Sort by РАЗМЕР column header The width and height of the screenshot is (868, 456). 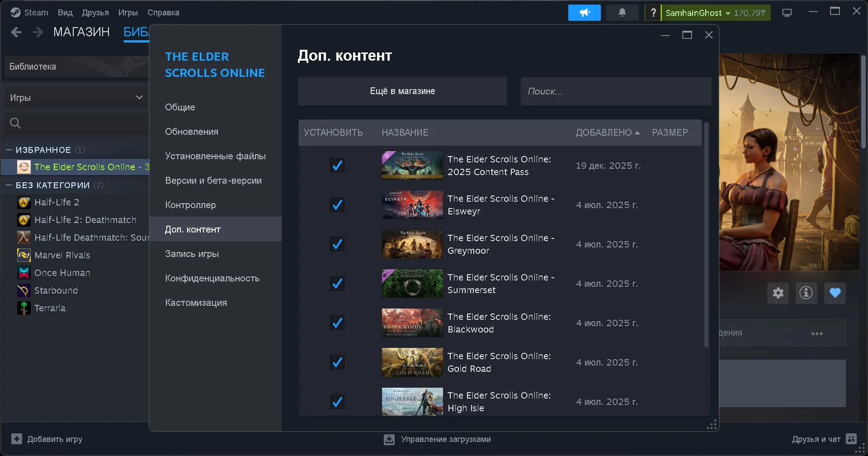670,133
